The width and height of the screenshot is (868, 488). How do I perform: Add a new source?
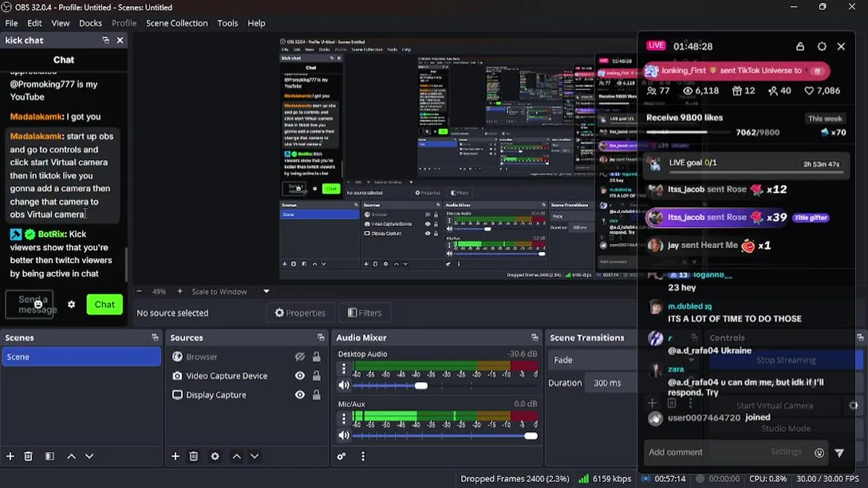176,456
